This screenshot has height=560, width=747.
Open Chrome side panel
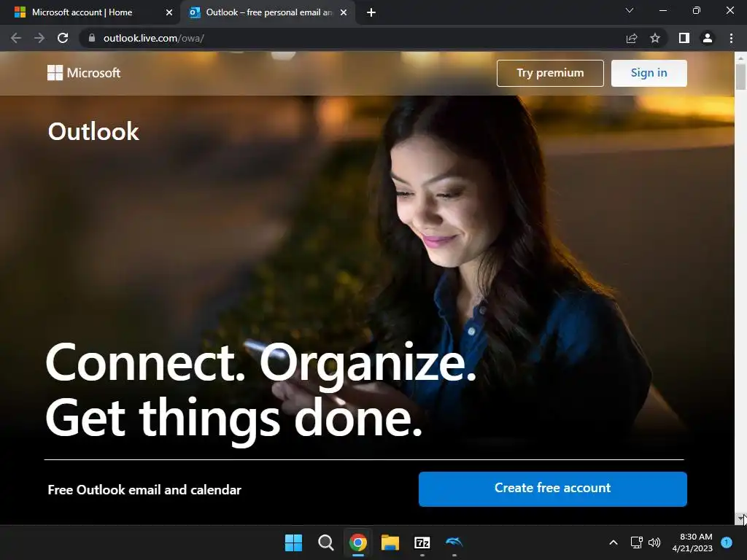click(x=684, y=38)
